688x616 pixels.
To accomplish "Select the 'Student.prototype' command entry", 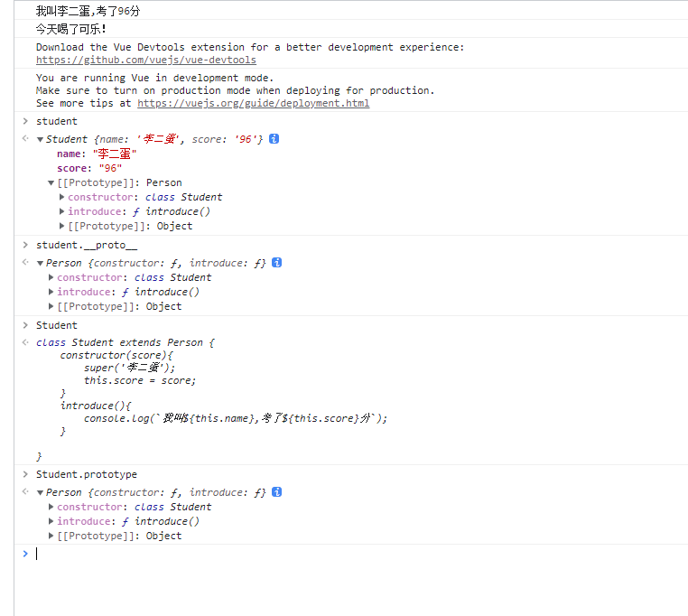I will click(87, 474).
